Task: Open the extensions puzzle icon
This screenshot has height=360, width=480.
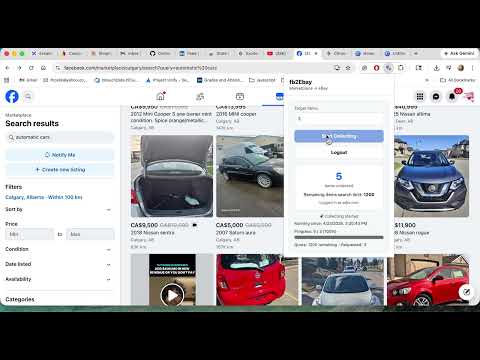Action: pyautogui.click(x=401, y=68)
